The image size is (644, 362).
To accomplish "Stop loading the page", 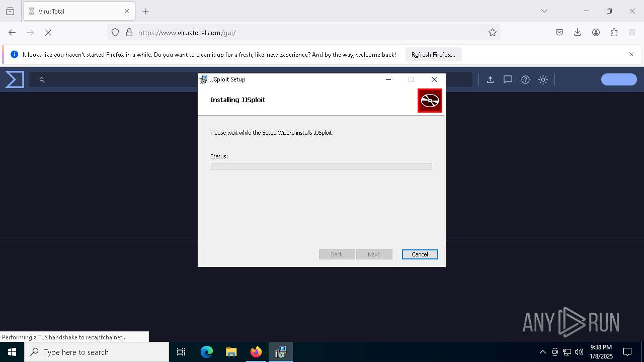I will pyautogui.click(x=48, y=33).
